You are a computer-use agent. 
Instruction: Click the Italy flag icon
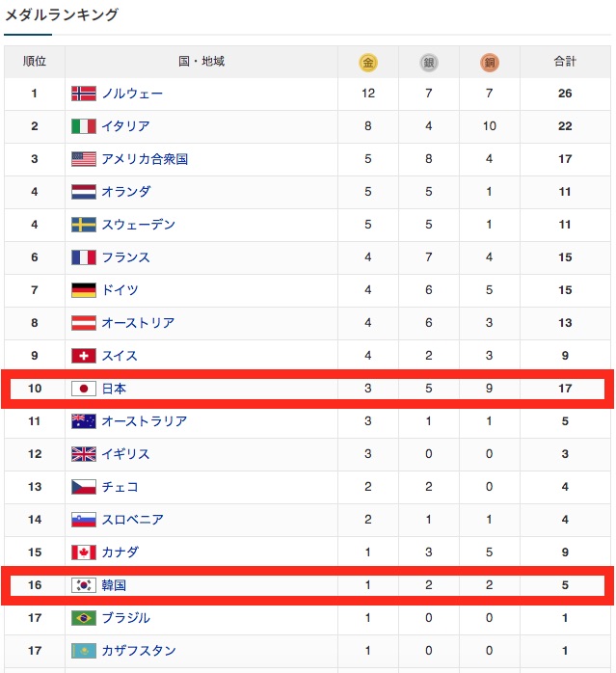click(83, 126)
